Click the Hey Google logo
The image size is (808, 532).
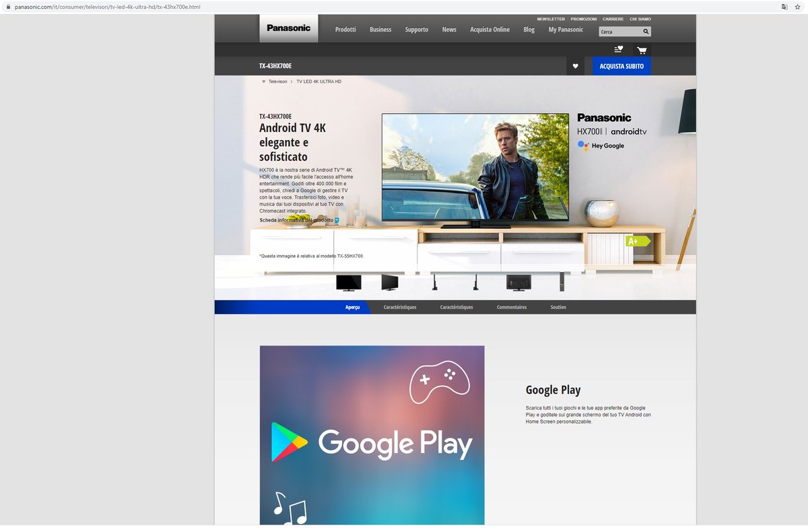[601, 145]
